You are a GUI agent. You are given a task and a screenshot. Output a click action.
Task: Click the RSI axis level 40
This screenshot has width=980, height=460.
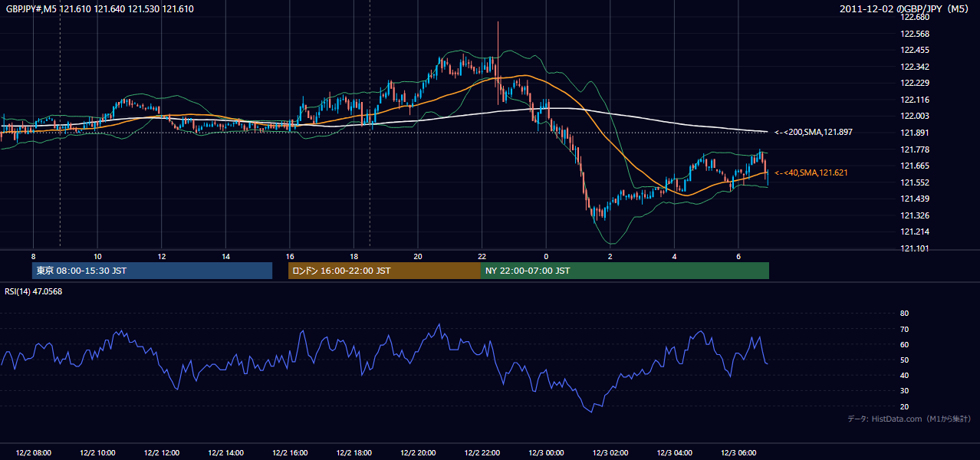click(904, 375)
